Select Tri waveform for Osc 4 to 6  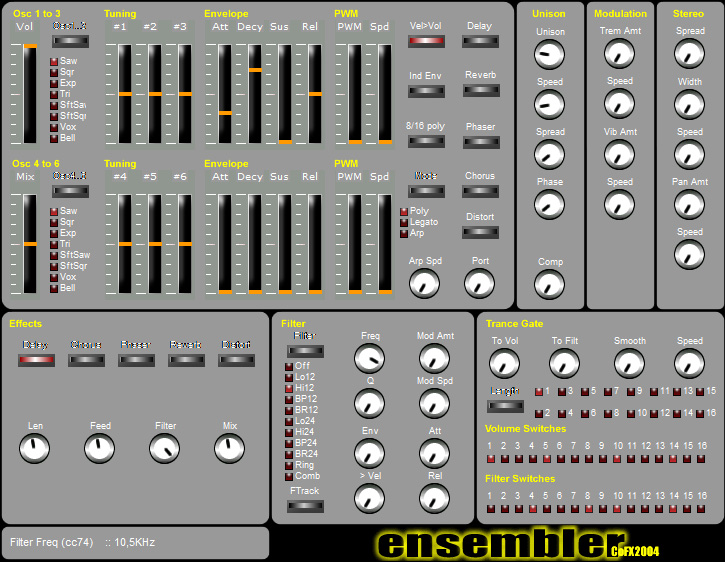[x=54, y=244]
